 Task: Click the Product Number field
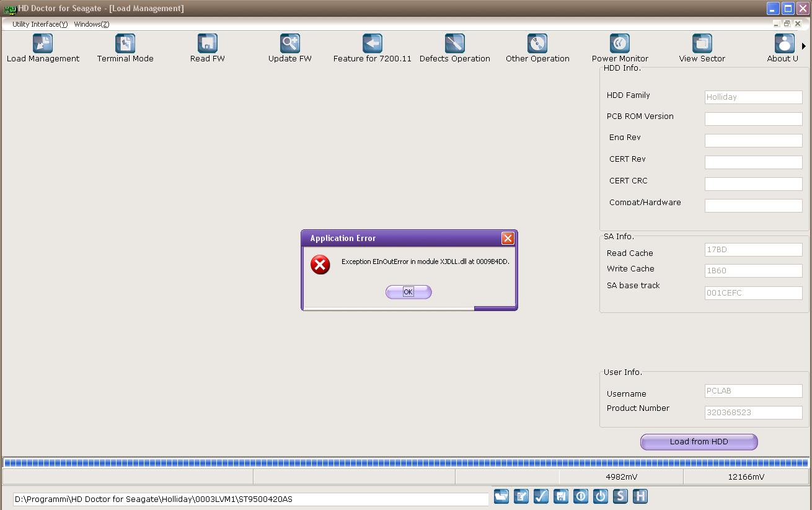(x=754, y=413)
